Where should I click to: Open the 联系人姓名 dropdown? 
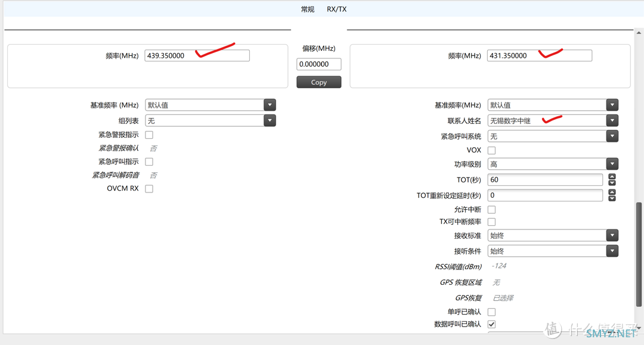tap(612, 120)
